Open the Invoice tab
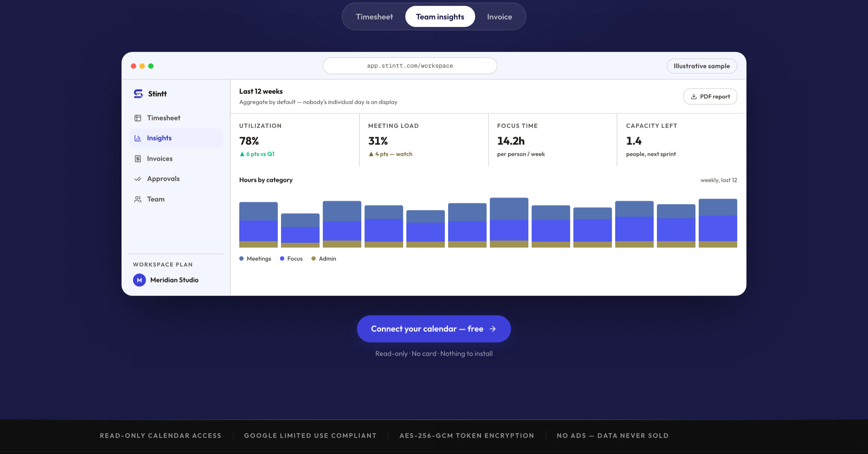Viewport: 868px width, 454px height. click(x=499, y=17)
